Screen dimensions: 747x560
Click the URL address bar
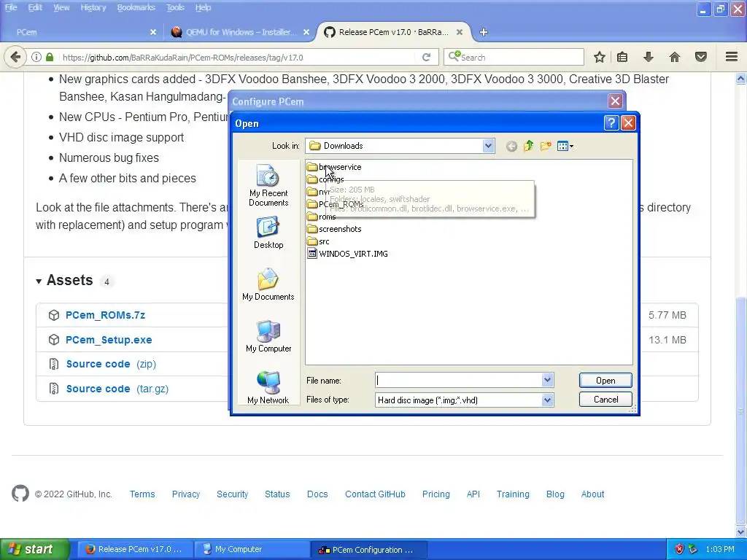(239, 57)
